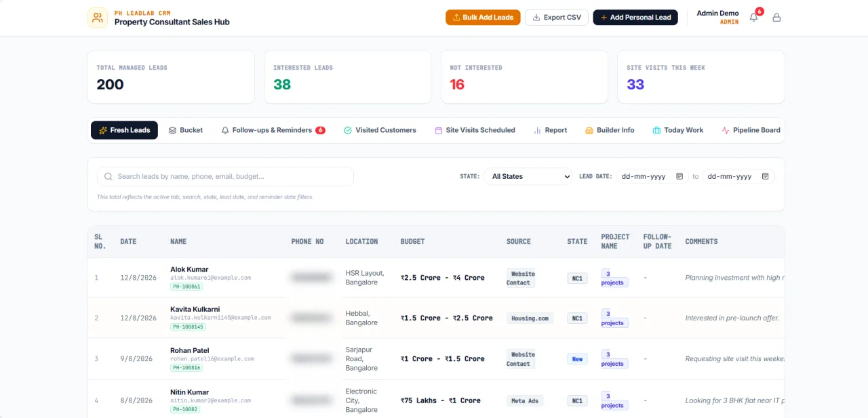Click location HSR Layout, Bangalore
The height and width of the screenshot is (418, 868).
(x=366, y=278)
